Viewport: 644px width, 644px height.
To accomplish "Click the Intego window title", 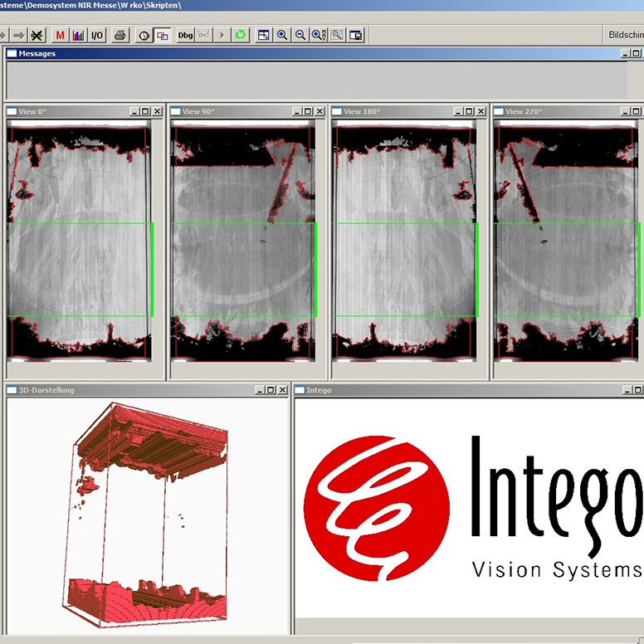I will [319, 390].
